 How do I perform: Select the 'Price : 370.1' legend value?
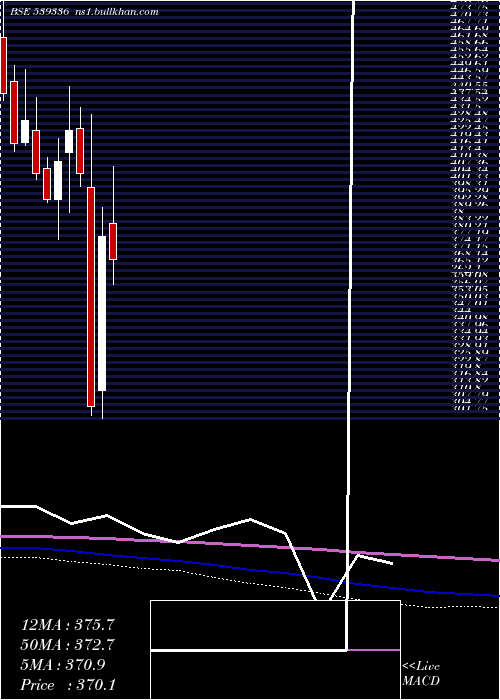click(68, 685)
